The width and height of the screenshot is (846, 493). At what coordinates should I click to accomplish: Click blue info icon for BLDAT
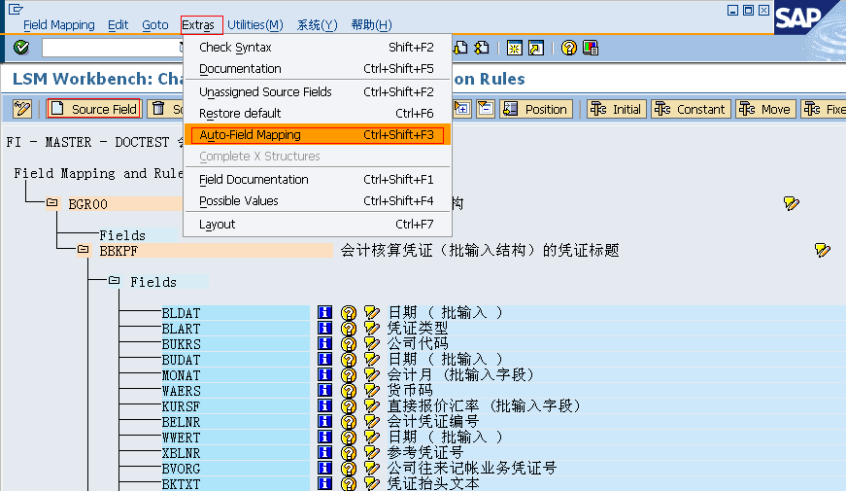click(x=325, y=312)
